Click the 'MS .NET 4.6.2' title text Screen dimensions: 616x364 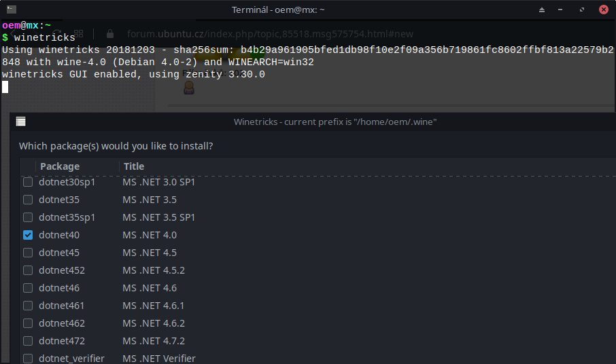point(154,323)
